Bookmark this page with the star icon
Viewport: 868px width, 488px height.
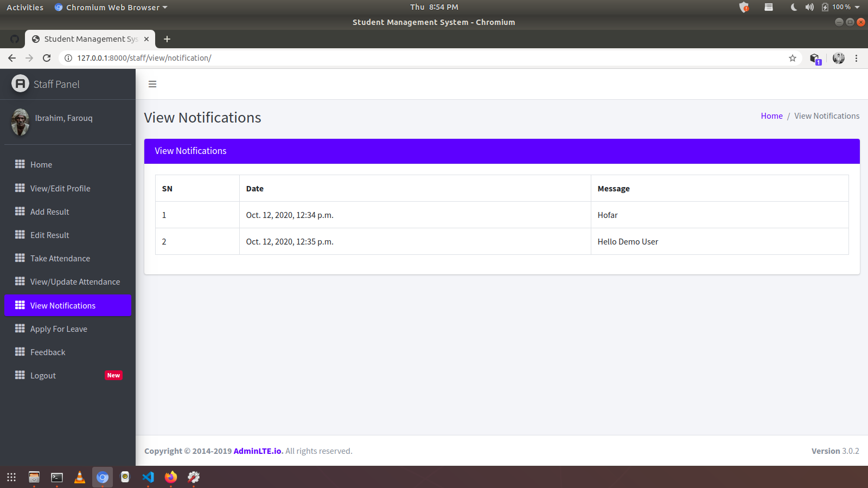793,58
